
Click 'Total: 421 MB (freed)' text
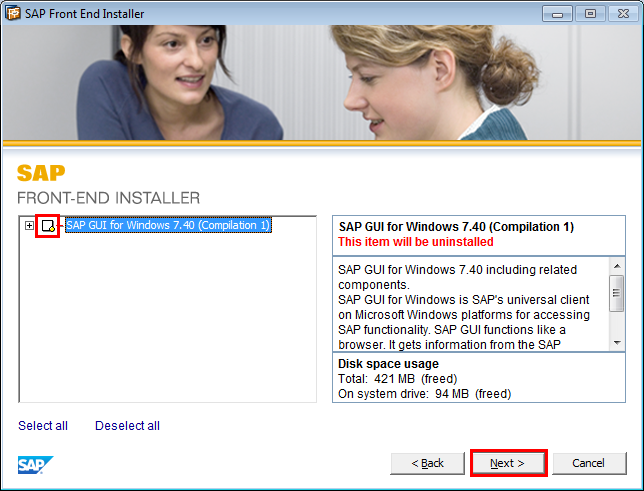click(398, 378)
